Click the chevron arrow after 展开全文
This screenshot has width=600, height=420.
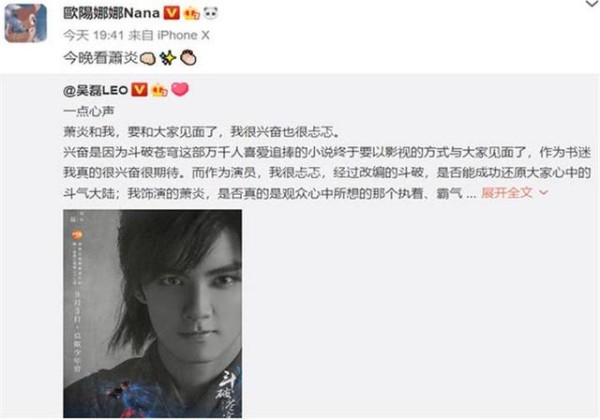coord(543,193)
